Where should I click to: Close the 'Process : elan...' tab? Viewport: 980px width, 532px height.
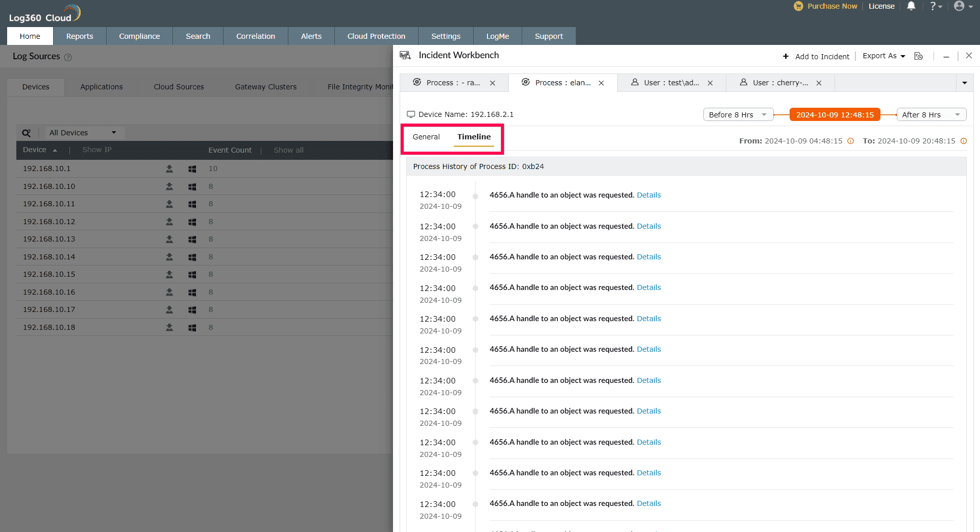pyautogui.click(x=601, y=83)
